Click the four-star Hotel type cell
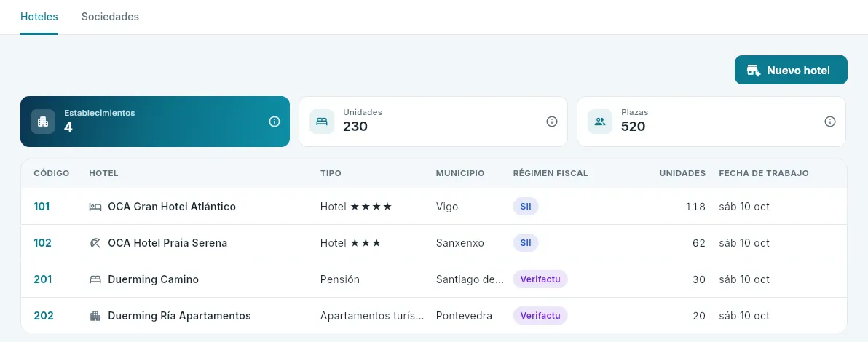Screen dimensions: 868x342 (356, 207)
